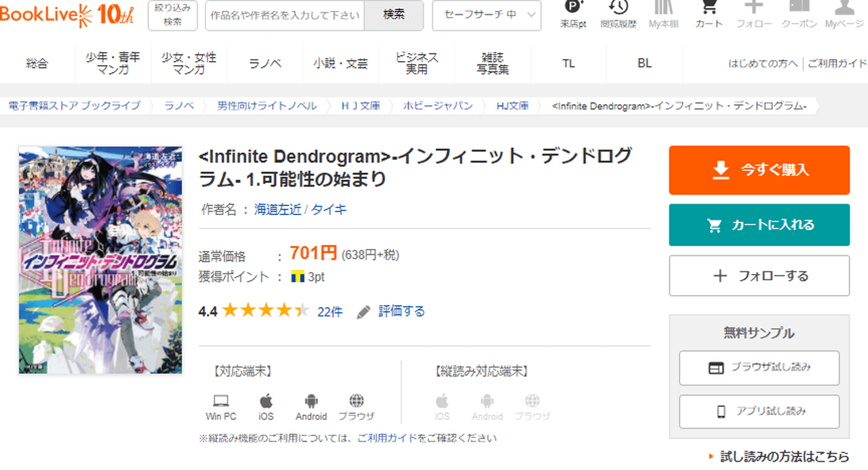
Task: Open browsing history clock icon
Action: (618, 9)
